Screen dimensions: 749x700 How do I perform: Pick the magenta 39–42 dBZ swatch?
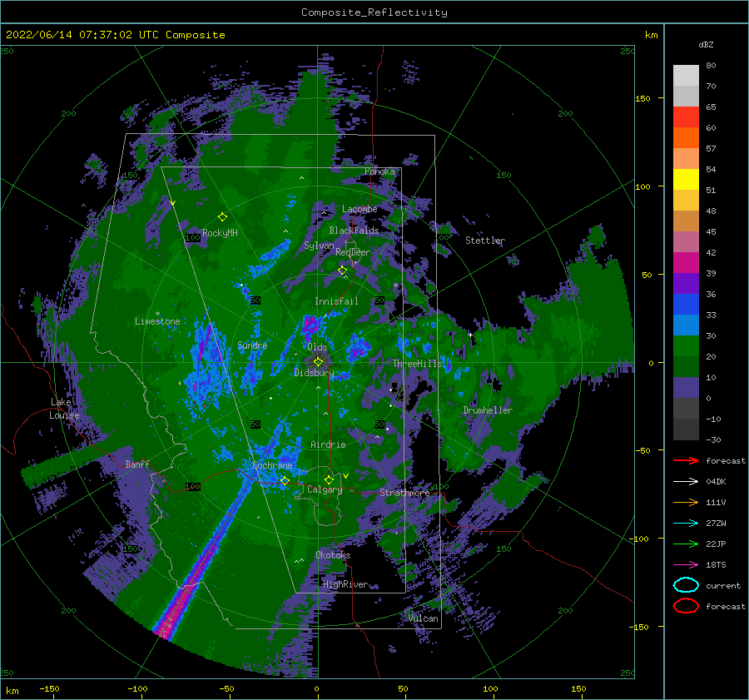pyautogui.click(x=686, y=263)
